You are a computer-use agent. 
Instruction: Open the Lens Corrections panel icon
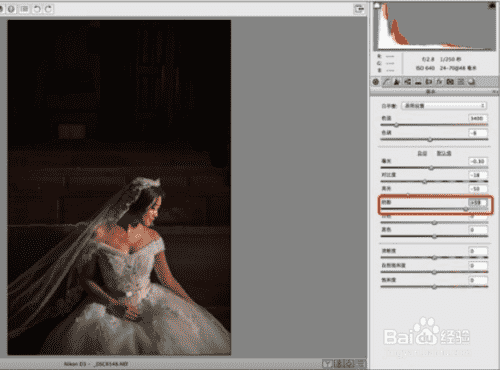429,82
